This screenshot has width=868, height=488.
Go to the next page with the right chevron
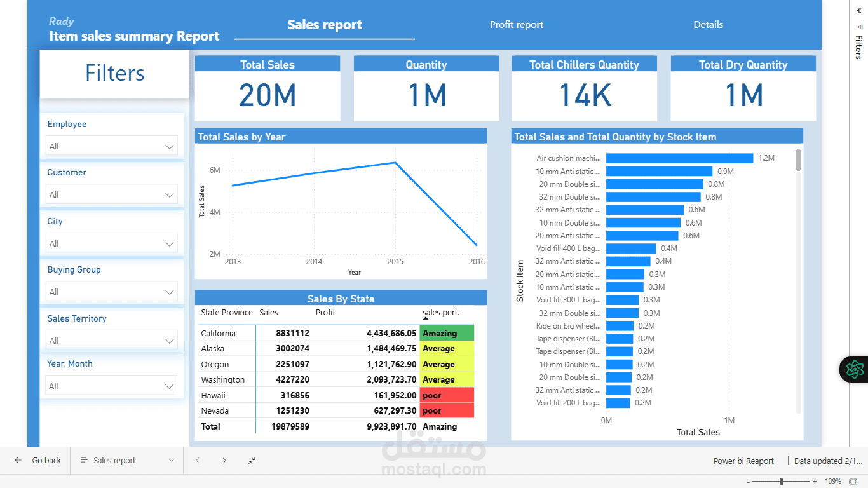pos(224,460)
